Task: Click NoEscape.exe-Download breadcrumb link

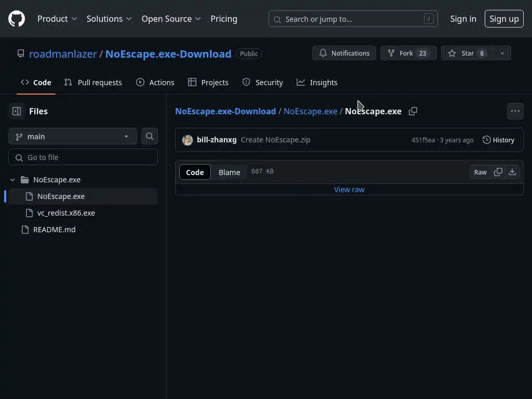Action: (225, 111)
